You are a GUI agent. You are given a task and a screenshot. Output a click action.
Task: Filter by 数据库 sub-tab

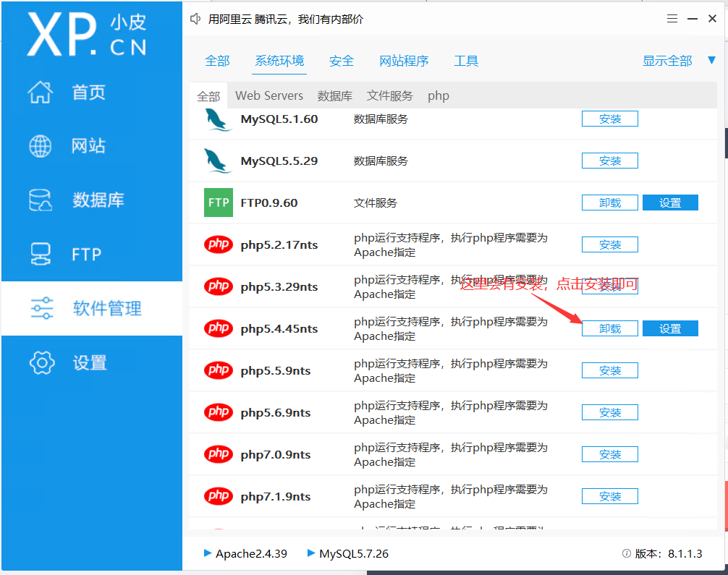tap(335, 95)
